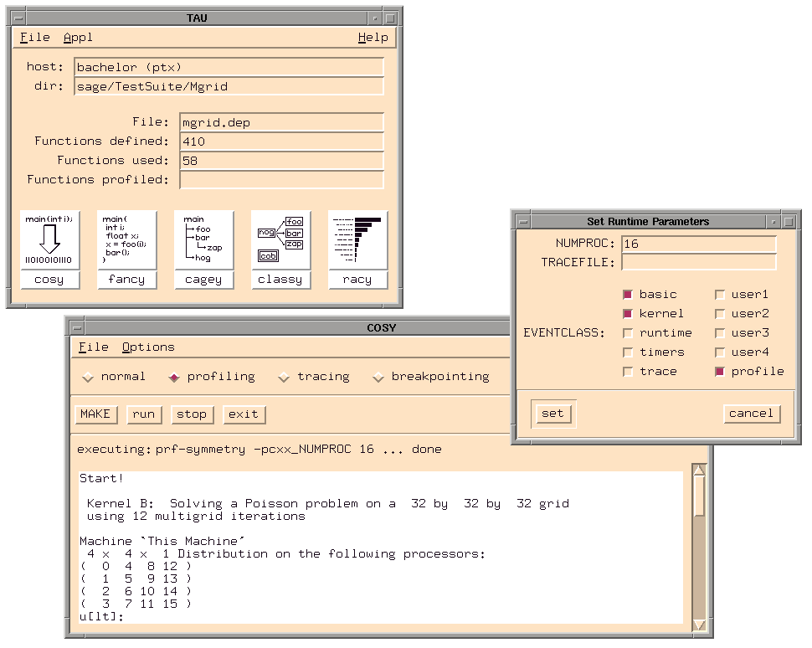Open File menu in TAU window
This screenshot has height=648, width=812.
[35, 38]
